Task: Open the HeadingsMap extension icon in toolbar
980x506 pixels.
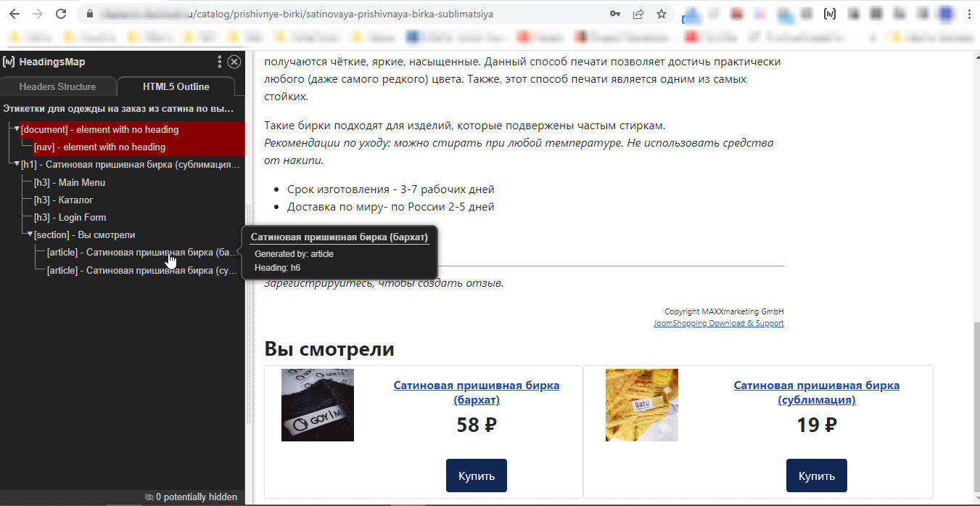Action: (829, 13)
